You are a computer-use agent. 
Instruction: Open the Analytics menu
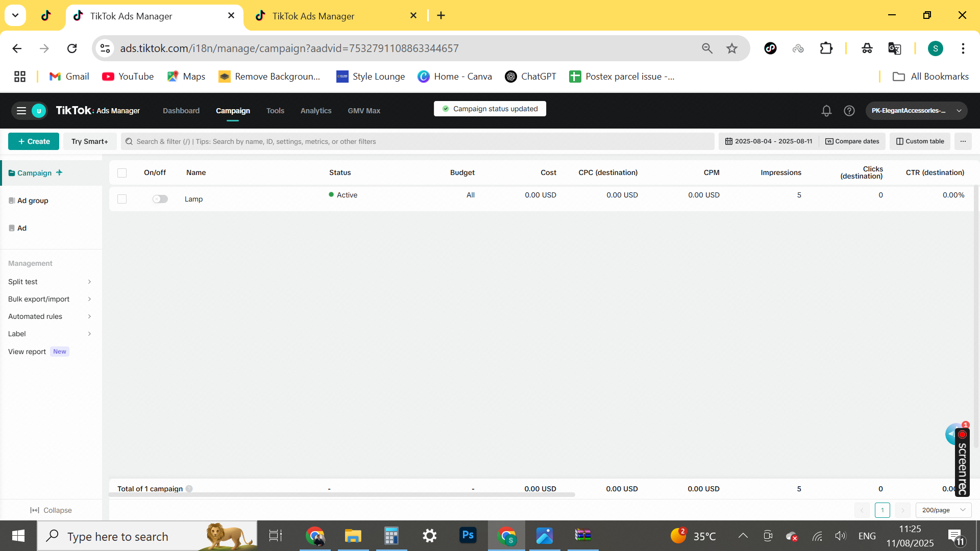316,111
